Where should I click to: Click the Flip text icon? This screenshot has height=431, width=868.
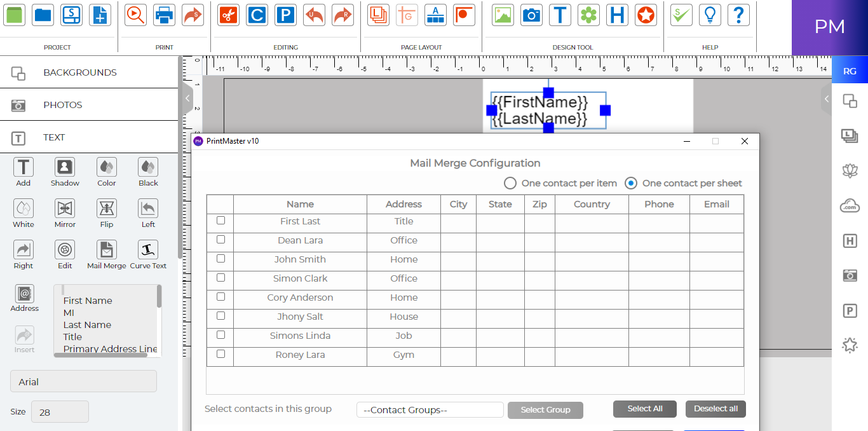point(107,209)
